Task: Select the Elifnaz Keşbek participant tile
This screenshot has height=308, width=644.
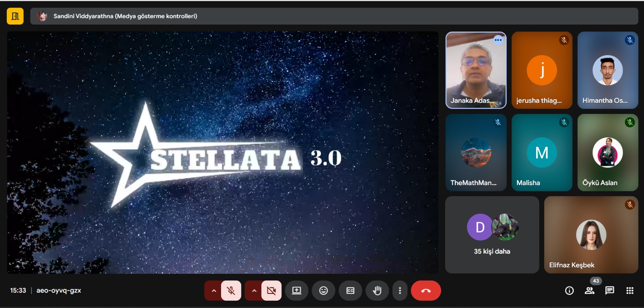Action: 591,235
